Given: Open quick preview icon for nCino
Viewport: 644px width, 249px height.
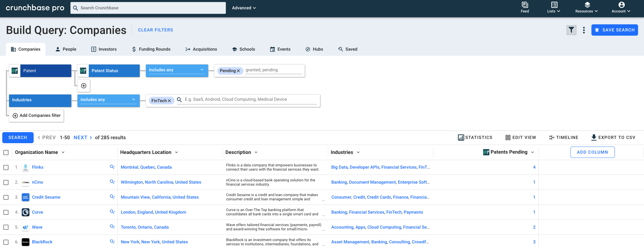Looking at the screenshot, I should pyautogui.click(x=112, y=182).
